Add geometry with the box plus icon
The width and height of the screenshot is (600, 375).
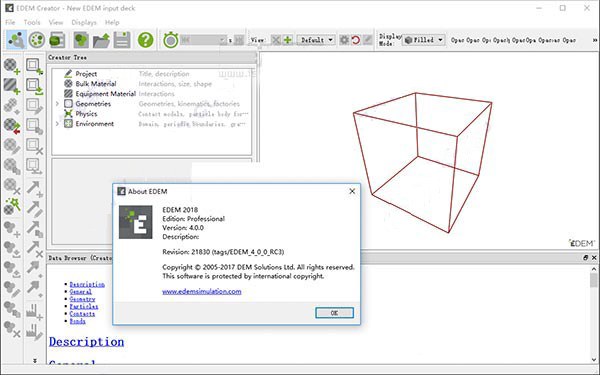(x=34, y=66)
